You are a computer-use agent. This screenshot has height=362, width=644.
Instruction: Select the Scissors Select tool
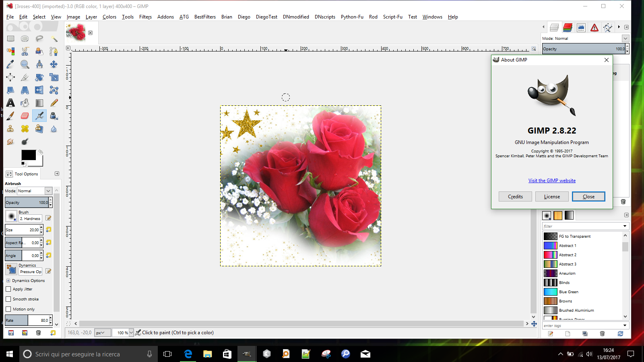25,51
